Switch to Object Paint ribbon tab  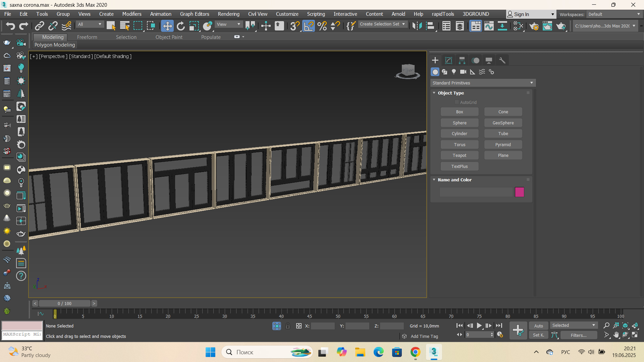[x=169, y=37]
